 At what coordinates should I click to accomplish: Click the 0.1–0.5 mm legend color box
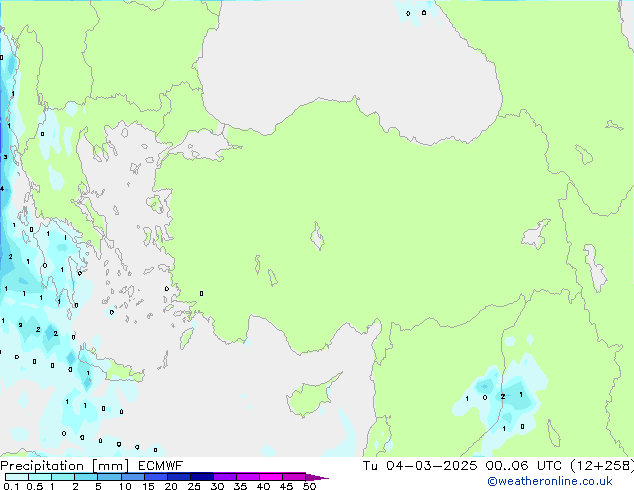[17, 477]
